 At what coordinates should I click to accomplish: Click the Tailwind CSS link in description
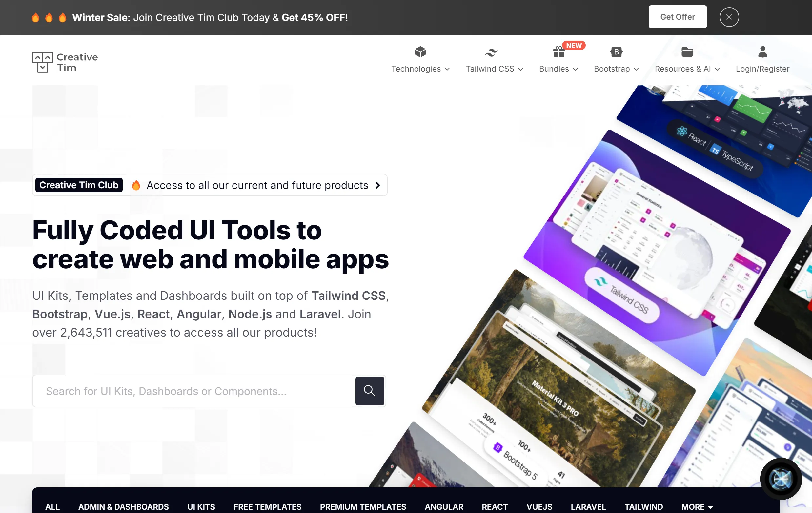(348, 296)
